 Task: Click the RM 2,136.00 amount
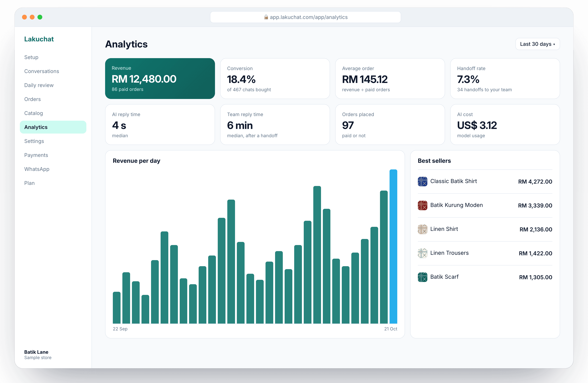tap(536, 229)
